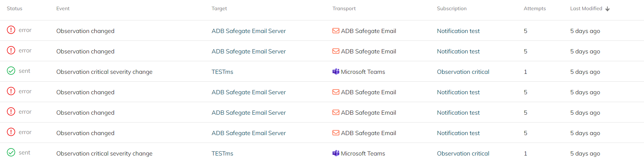Sort by the Attempts column header
Image resolution: width=644 pixels, height=163 pixels.
pos(534,9)
